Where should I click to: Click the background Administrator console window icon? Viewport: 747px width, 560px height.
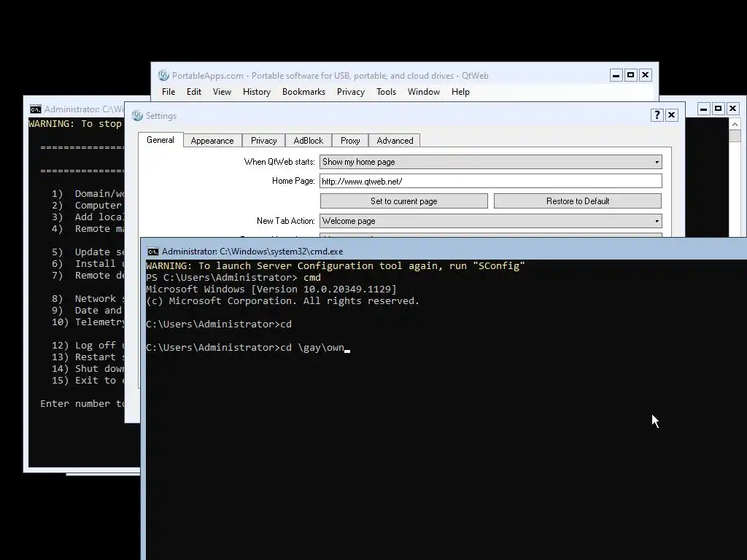[x=36, y=109]
